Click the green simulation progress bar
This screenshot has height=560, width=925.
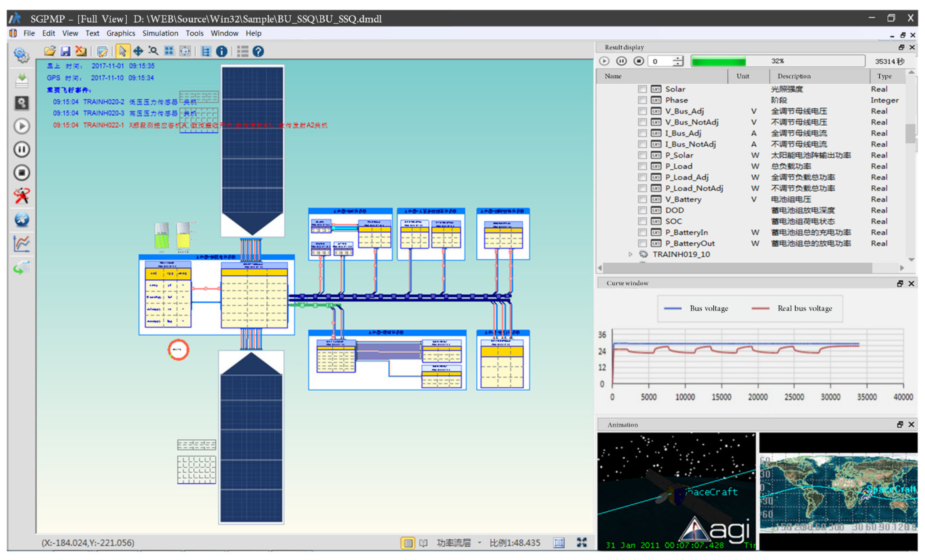coord(718,61)
